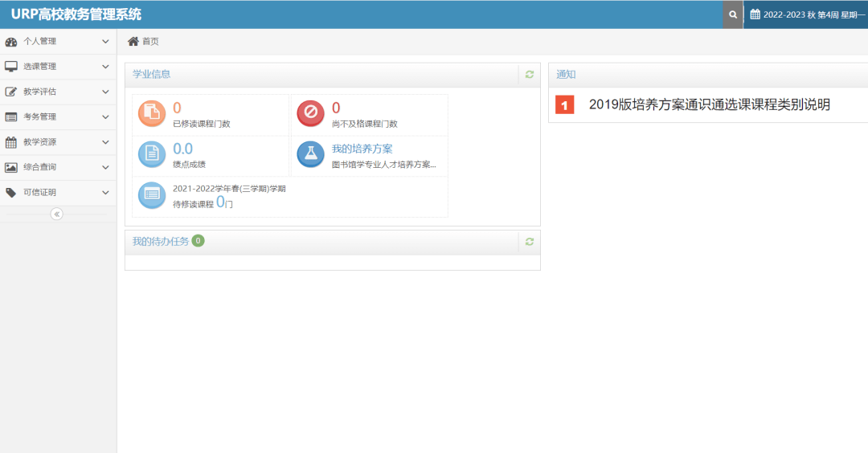The height and width of the screenshot is (453, 868).
Task: Click the 学业信息 panel heading
Action: click(x=151, y=74)
